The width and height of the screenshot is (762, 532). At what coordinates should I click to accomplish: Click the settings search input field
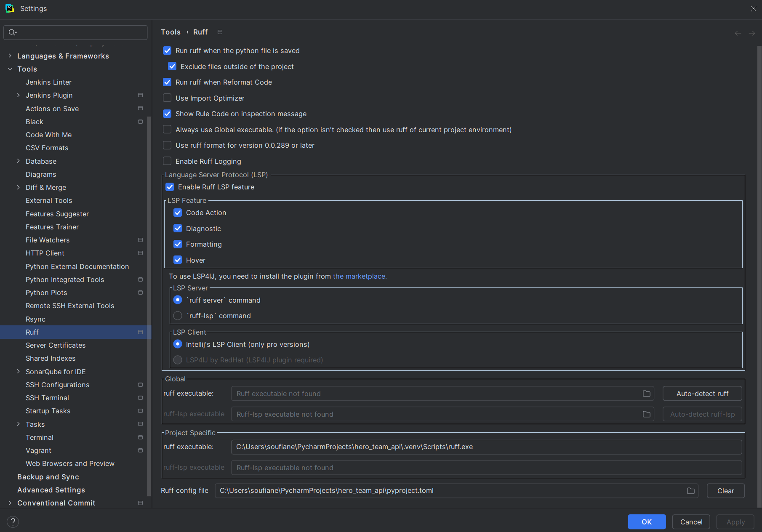click(76, 32)
